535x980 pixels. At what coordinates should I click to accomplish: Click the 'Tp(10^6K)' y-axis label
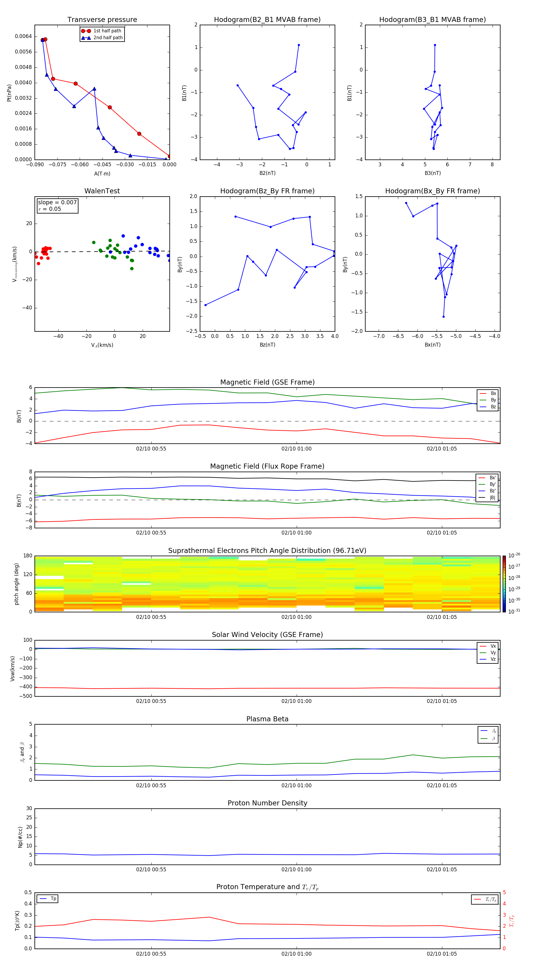[17, 921]
